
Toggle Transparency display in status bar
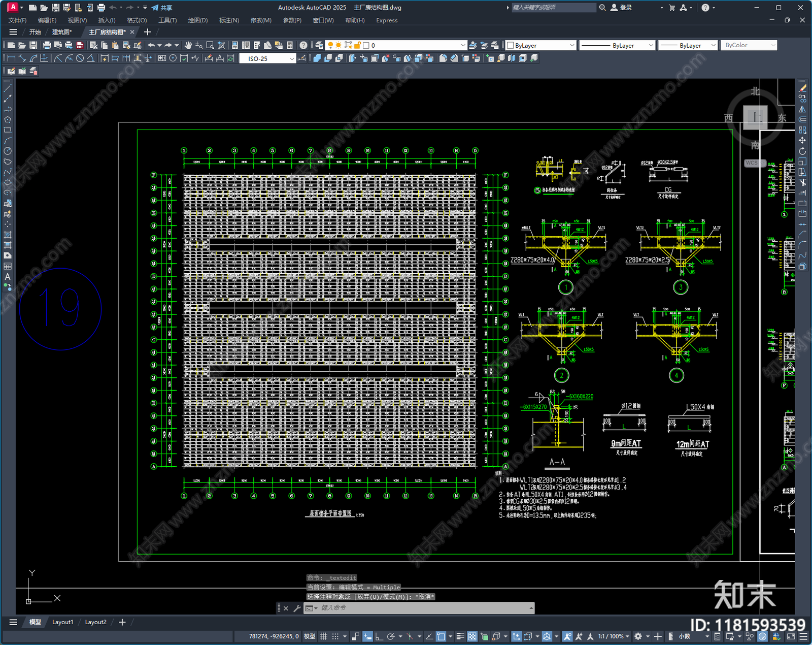472,636
